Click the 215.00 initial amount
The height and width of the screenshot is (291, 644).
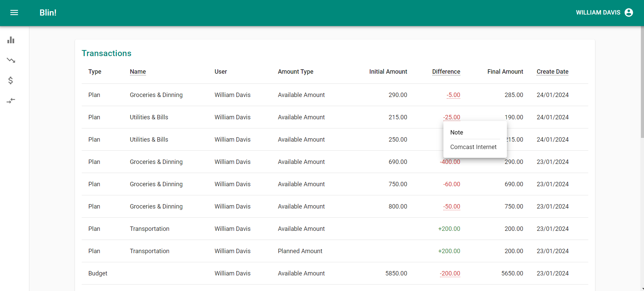398,117
